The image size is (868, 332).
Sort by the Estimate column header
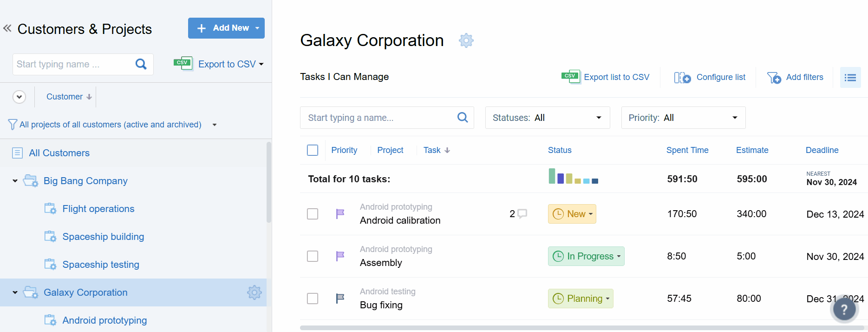[752, 150]
